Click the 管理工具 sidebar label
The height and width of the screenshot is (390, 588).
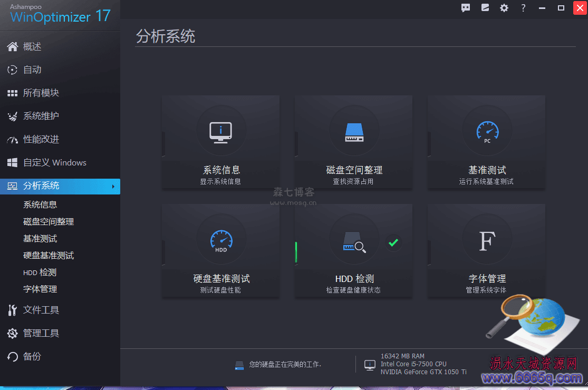[41, 333]
